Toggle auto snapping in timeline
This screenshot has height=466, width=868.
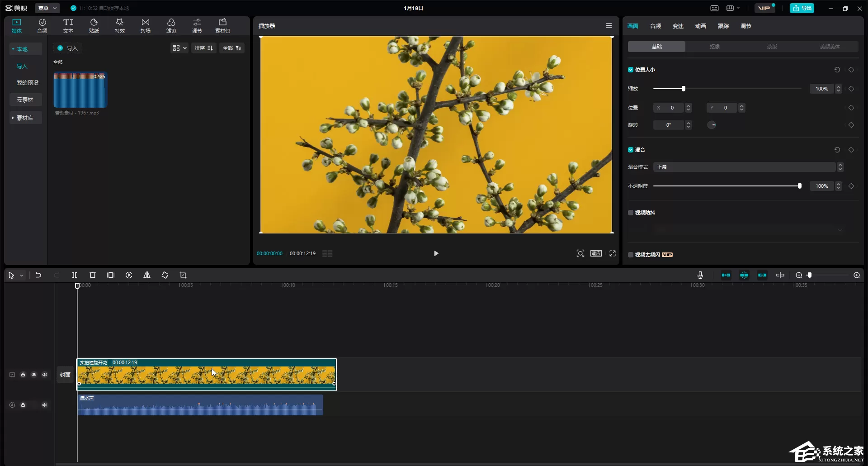[x=744, y=275]
